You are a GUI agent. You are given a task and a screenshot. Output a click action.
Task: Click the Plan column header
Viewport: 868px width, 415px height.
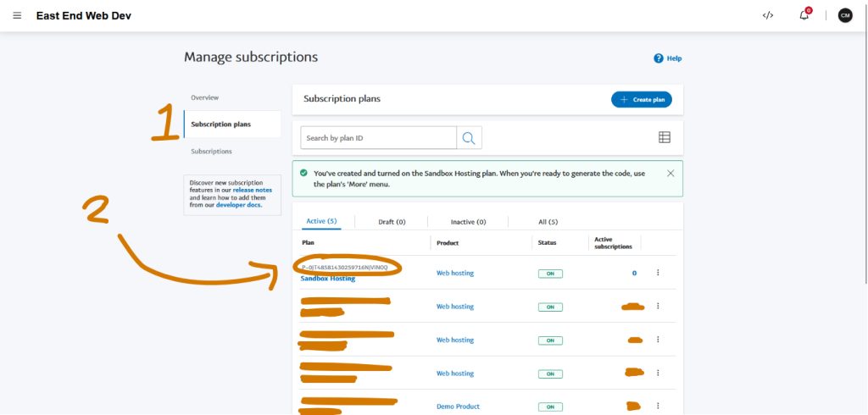point(307,242)
